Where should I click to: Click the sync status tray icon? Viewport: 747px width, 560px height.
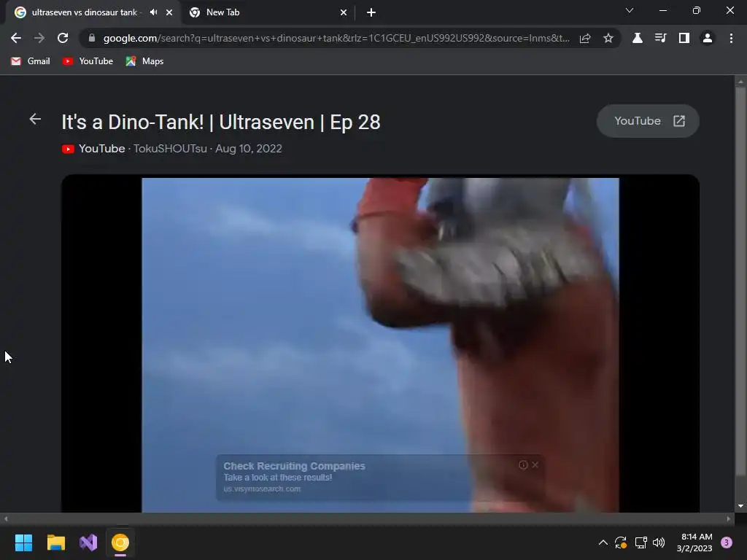(x=621, y=542)
